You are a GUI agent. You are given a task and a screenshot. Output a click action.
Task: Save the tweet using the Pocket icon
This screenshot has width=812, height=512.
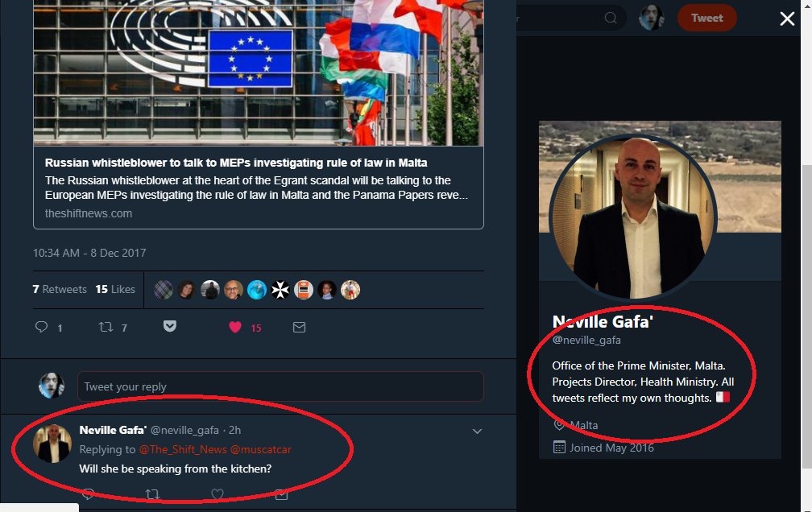(x=170, y=326)
